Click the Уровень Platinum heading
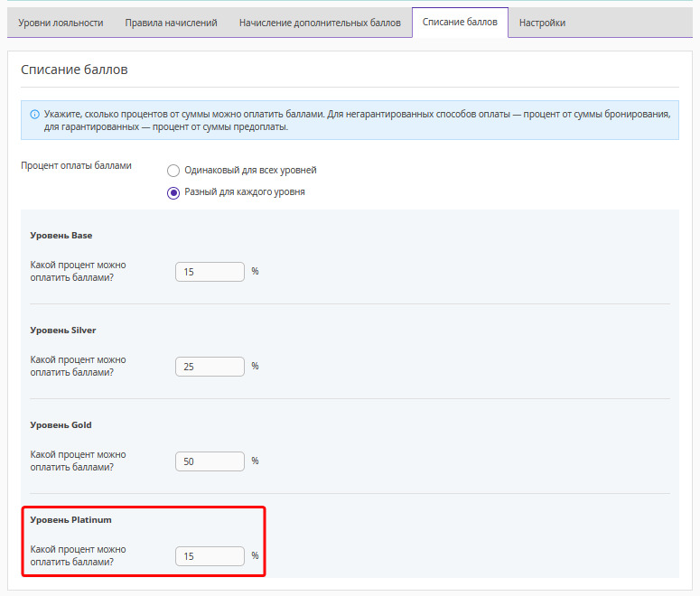Image resolution: width=700 pixels, height=596 pixels. [70, 520]
